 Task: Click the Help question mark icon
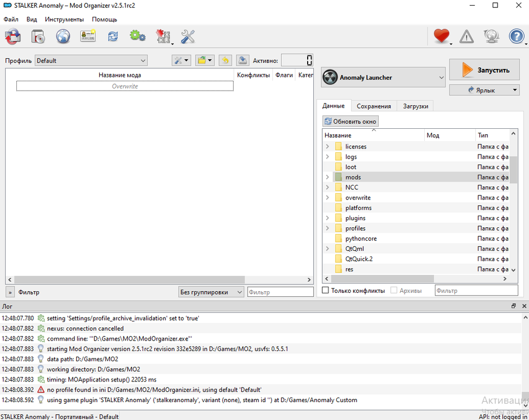(516, 37)
